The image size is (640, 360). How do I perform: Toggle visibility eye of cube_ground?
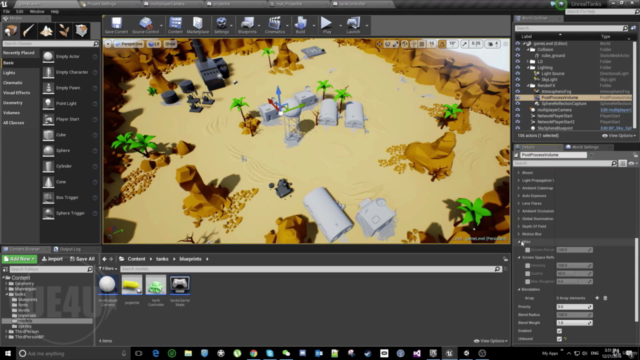point(518,56)
